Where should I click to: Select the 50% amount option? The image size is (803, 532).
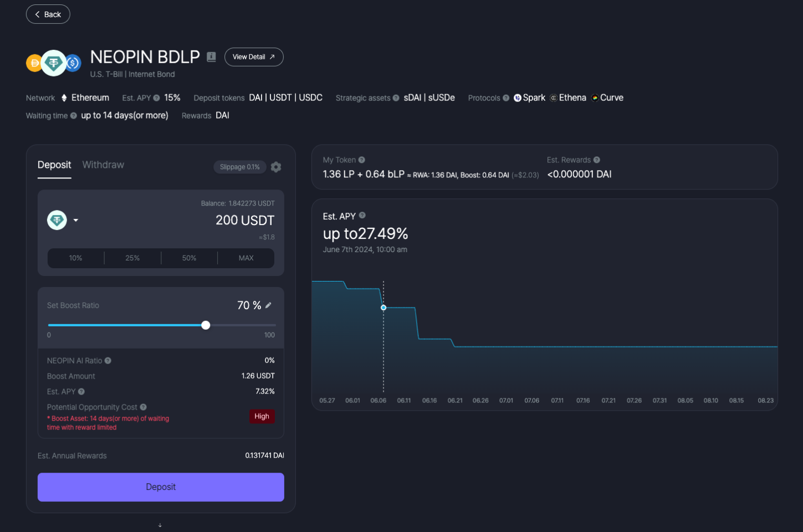(x=189, y=258)
